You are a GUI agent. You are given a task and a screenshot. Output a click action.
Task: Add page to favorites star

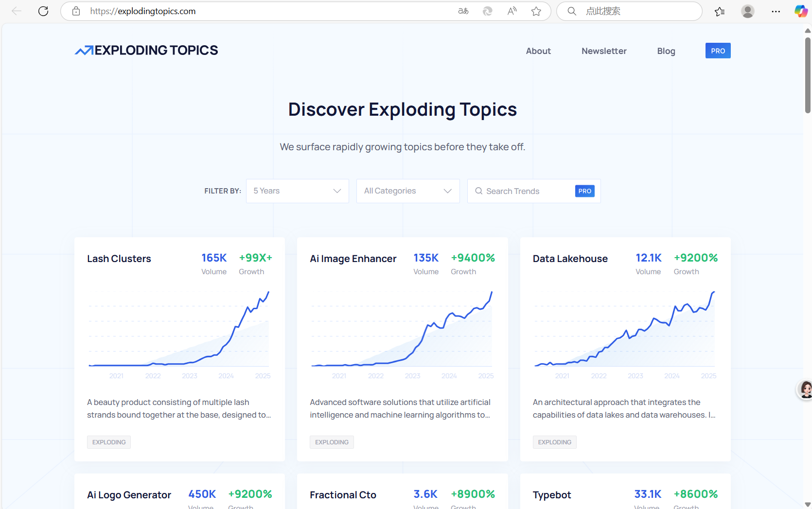click(x=536, y=11)
